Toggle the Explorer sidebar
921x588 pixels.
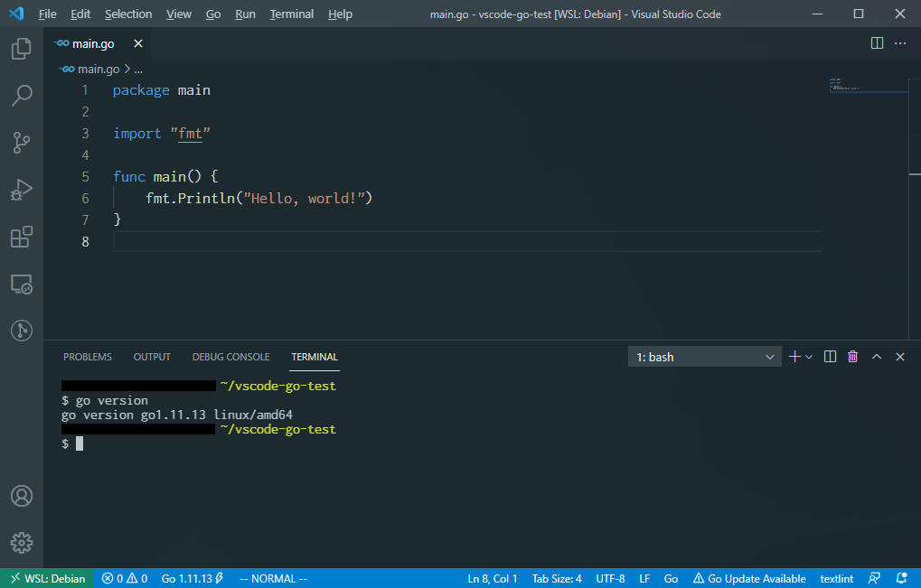[21, 49]
